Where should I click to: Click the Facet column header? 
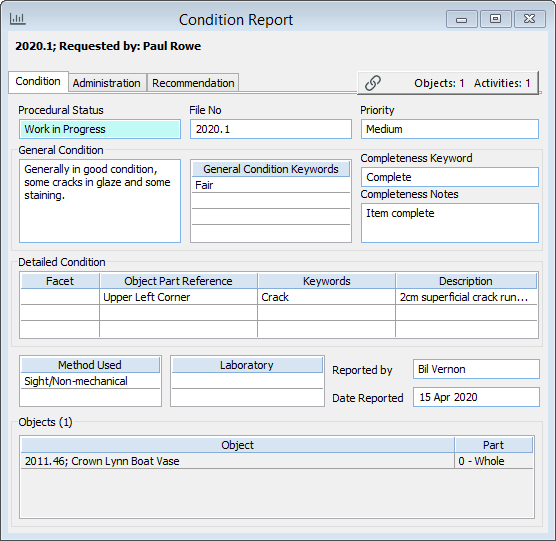[x=60, y=281]
